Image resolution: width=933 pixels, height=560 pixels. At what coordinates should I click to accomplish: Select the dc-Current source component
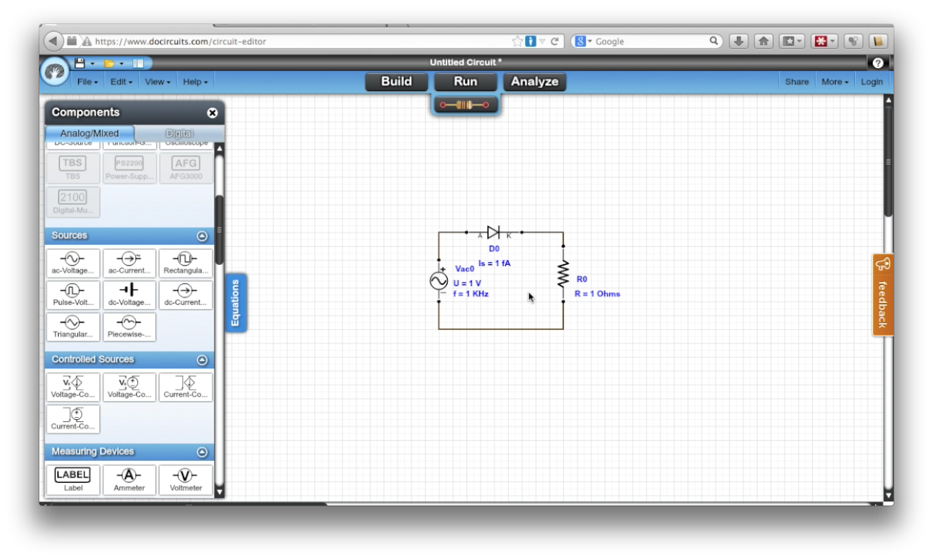pyautogui.click(x=186, y=294)
